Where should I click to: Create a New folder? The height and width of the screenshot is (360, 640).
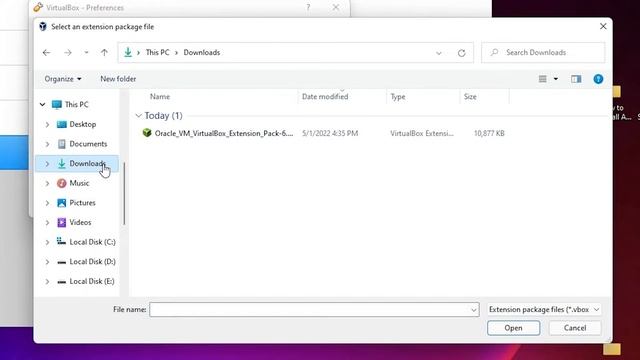[118, 79]
